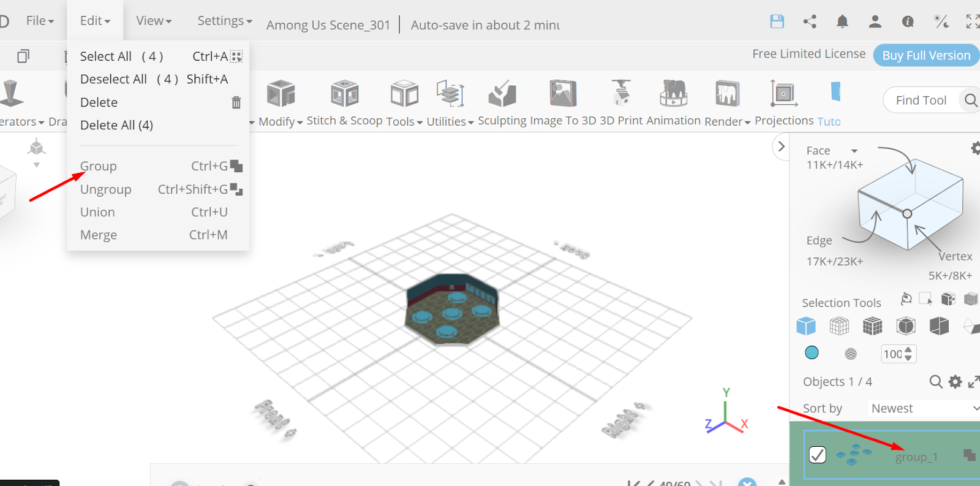Image resolution: width=980 pixels, height=486 pixels.
Task: Open the Tools dropdown label
Action: (404, 121)
